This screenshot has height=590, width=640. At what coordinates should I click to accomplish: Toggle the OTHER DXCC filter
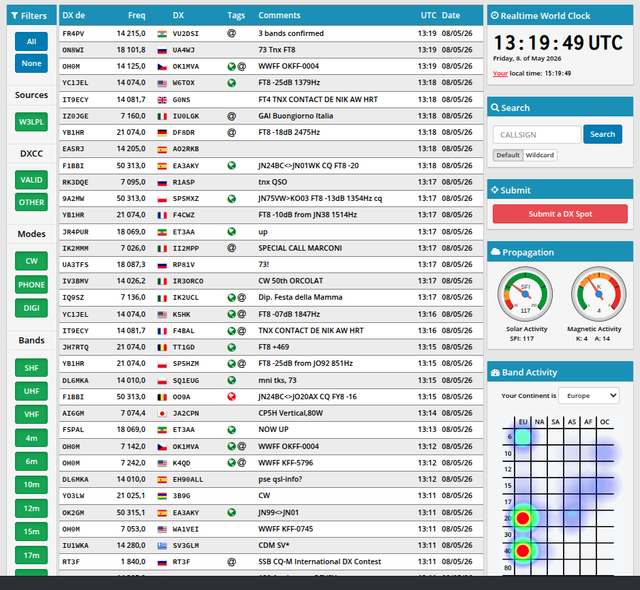click(x=31, y=202)
